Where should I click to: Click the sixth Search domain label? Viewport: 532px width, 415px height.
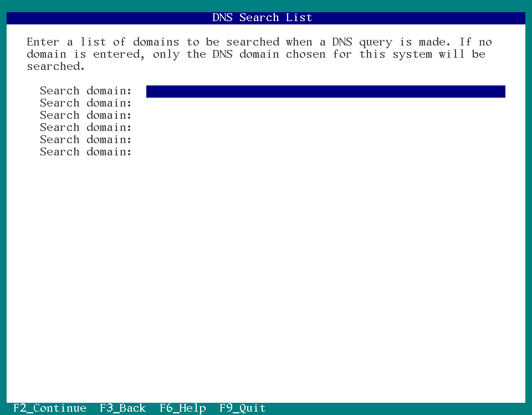tap(85, 152)
